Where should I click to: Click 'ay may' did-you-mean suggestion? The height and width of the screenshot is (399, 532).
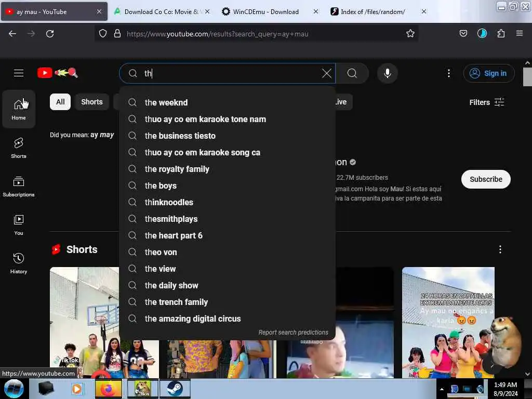click(102, 135)
